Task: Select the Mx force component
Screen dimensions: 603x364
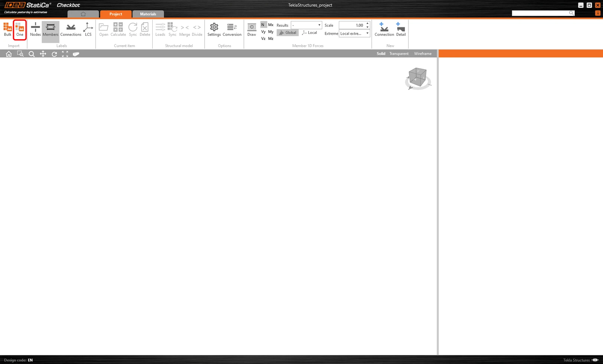Action: coord(271,25)
